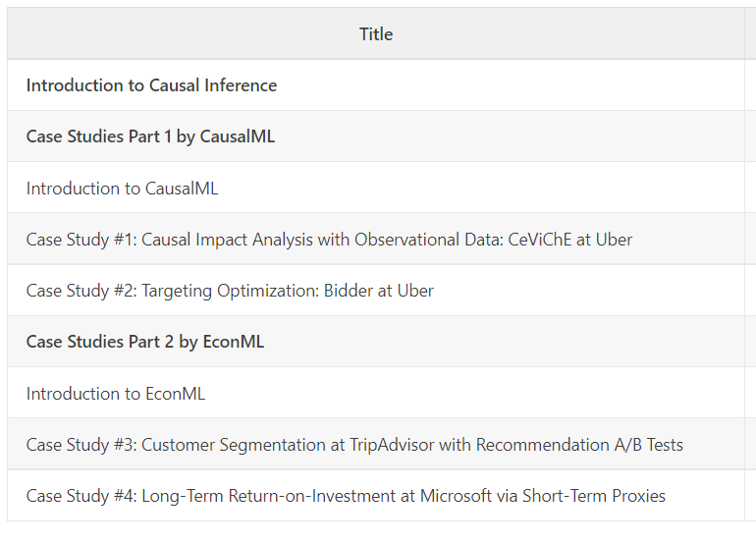Select the Introduction to EconML row
Viewport: 756px width, 544px height.
coord(116,394)
